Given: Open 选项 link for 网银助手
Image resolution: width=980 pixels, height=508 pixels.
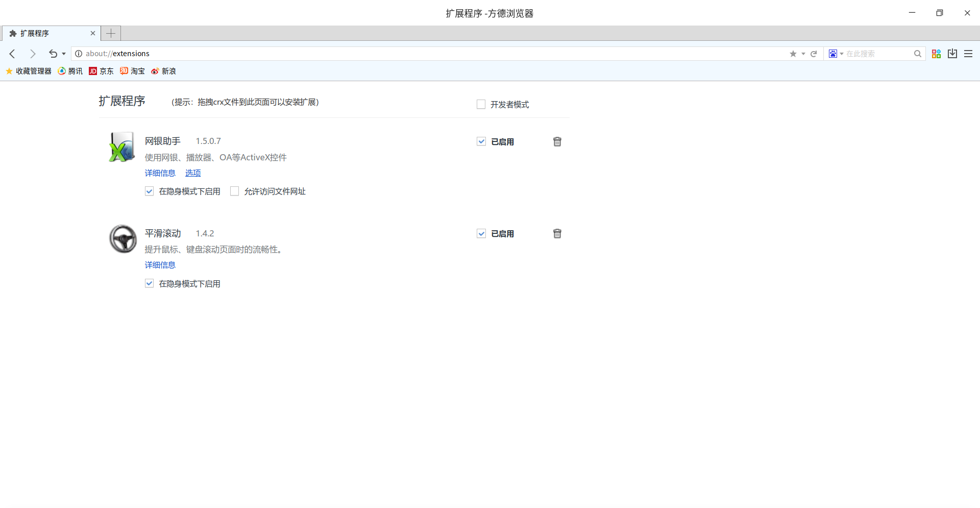Looking at the screenshot, I should pos(193,173).
